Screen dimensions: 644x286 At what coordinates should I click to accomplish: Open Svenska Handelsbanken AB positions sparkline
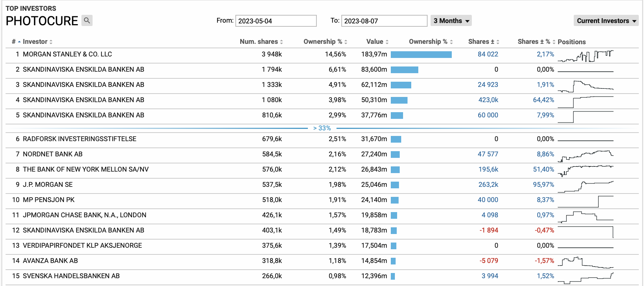(x=586, y=277)
